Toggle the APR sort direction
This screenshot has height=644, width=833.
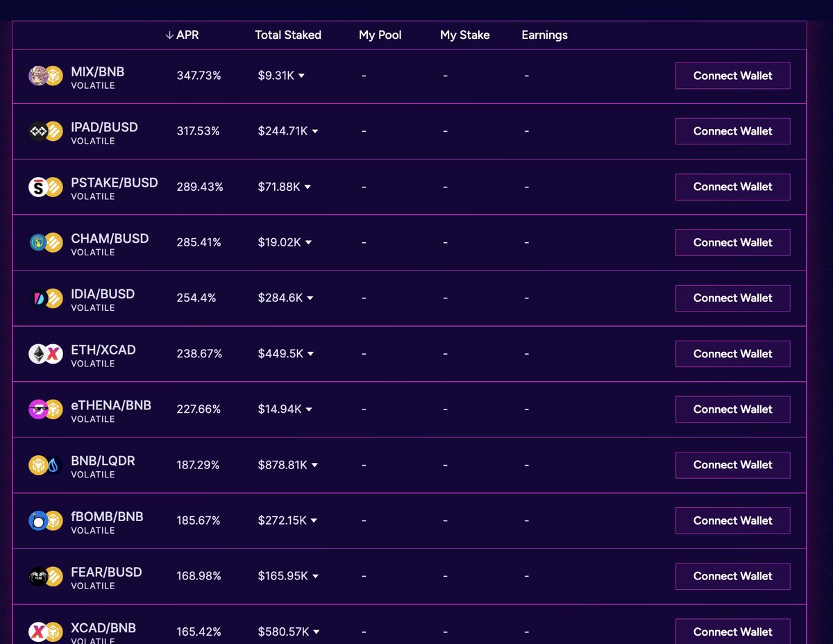pyautogui.click(x=183, y=35)
